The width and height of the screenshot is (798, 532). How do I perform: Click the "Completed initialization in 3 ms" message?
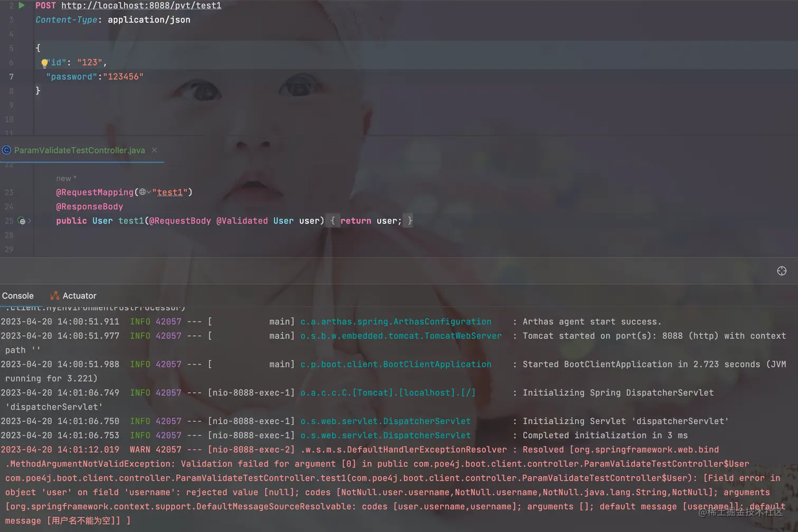click(x=605, y=435)
